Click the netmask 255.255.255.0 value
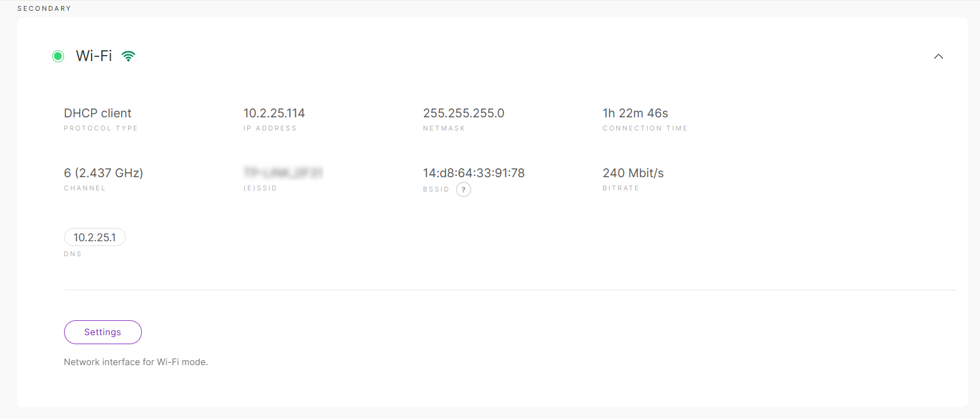Screen dimensions: 980x419 click(x=464, y=113)
